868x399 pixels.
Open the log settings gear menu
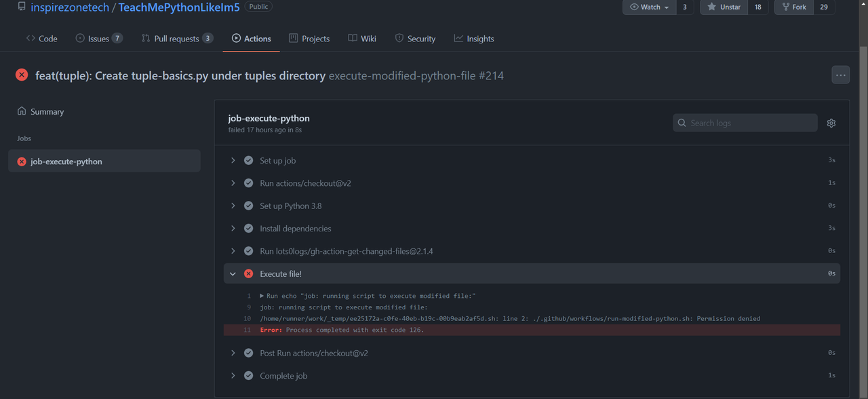pos(831,123)
